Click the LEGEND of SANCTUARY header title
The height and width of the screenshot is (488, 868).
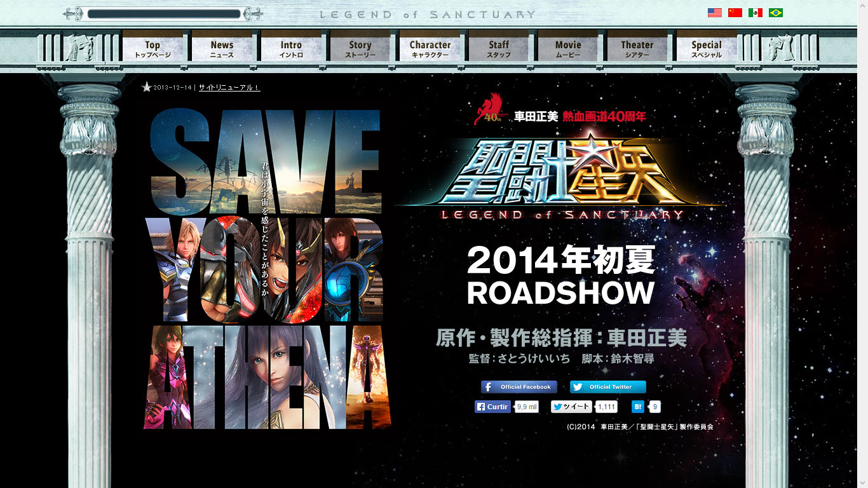click(428, 14)
